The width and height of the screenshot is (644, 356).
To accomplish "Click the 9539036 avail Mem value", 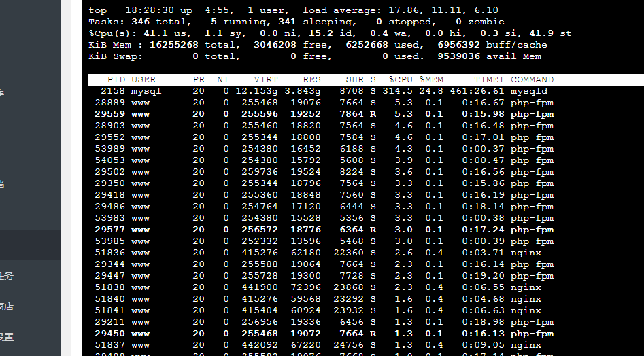I will point(459,56).
